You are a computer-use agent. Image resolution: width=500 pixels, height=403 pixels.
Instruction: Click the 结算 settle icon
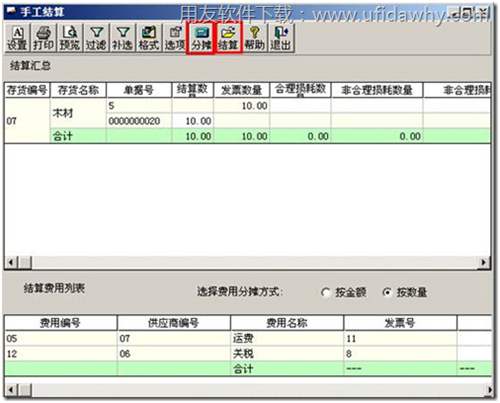point(228,38)
